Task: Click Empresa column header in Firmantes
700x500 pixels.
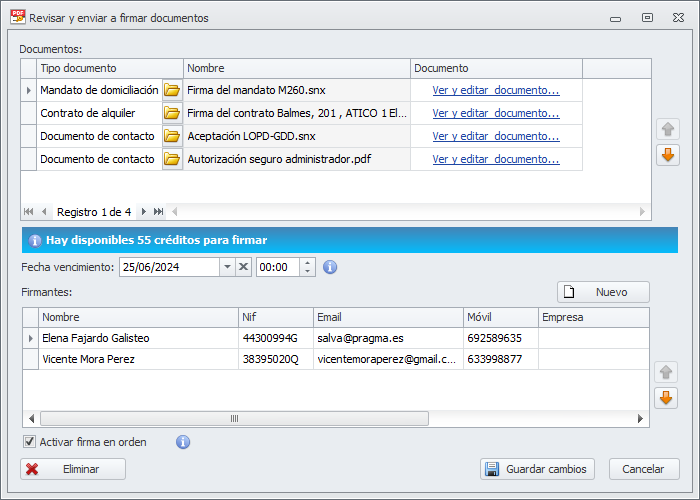Action: click(594, 317)
